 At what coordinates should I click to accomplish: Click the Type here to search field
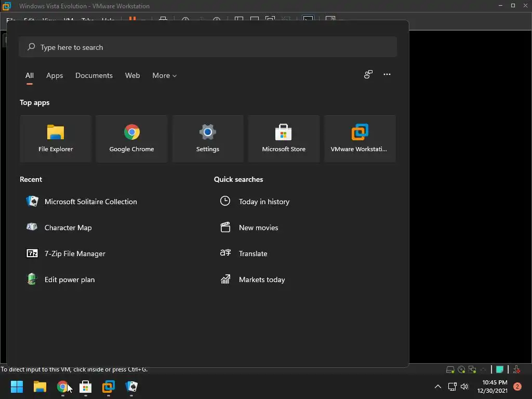pyautogui.click(x=208, y=47)
